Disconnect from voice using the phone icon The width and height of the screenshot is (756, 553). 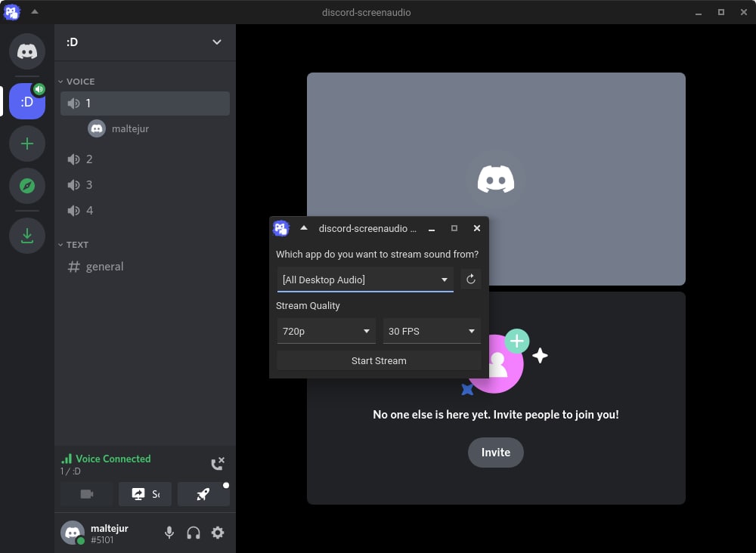point(217,464)
